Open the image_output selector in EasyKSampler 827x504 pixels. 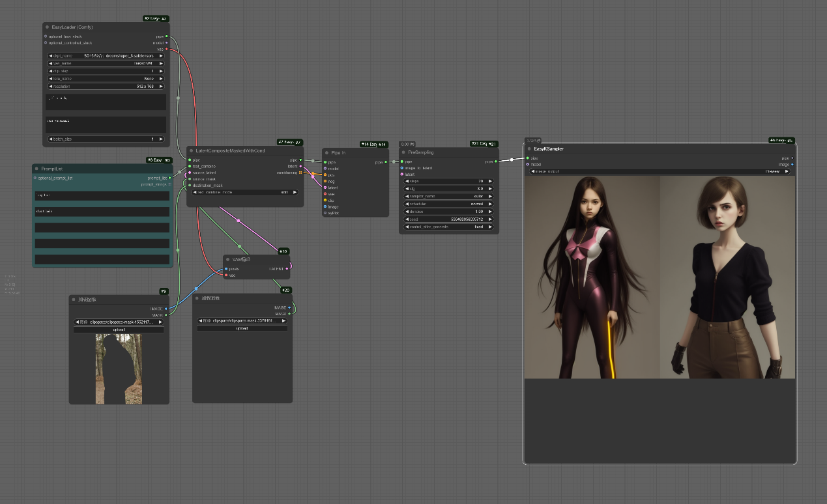[660, 171]
